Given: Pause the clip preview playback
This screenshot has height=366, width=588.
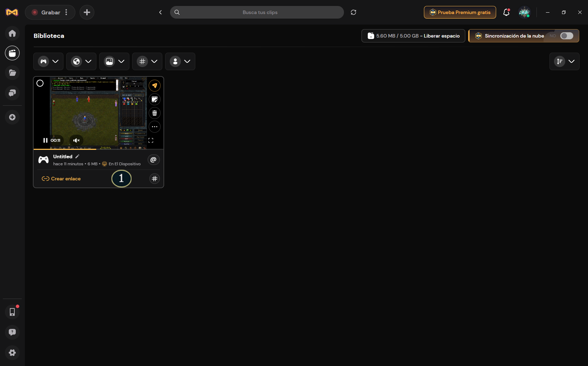Looking at the screenshot, I should click(x=45, y=140).
